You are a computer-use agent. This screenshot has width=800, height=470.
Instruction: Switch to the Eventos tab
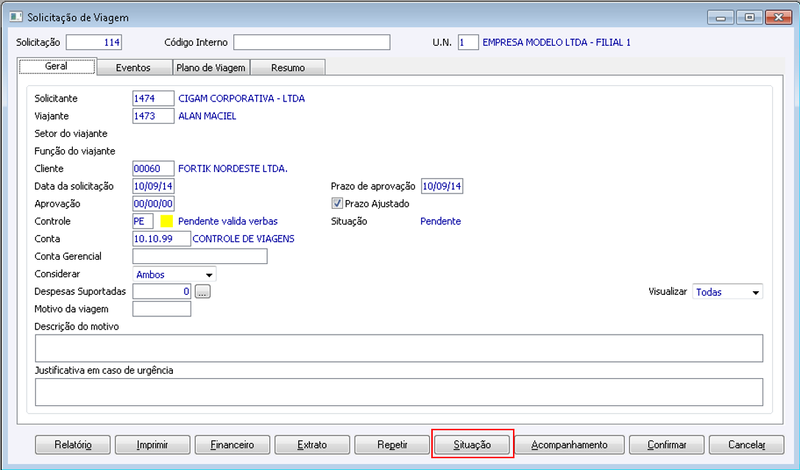(x=133, y=68)
